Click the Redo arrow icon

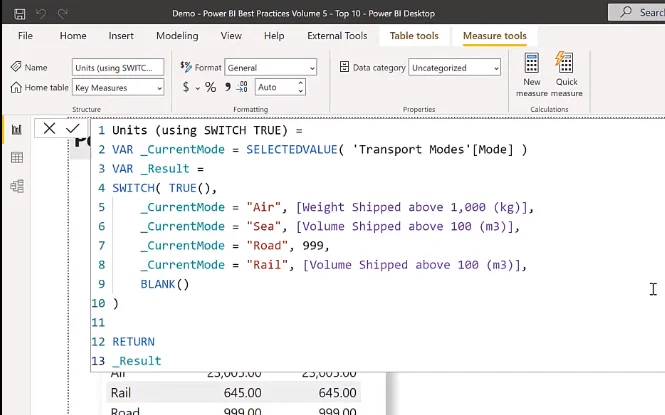coord(62,14)
